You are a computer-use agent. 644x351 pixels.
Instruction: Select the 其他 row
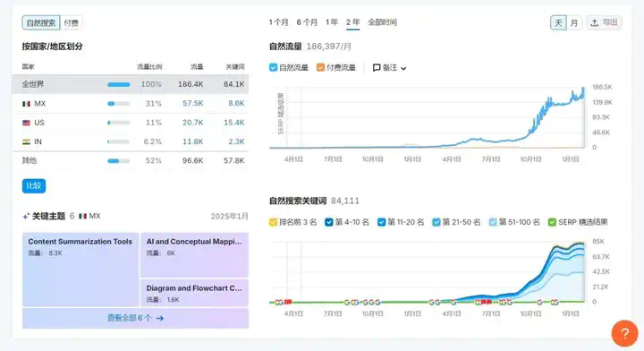tap(131, 160)
